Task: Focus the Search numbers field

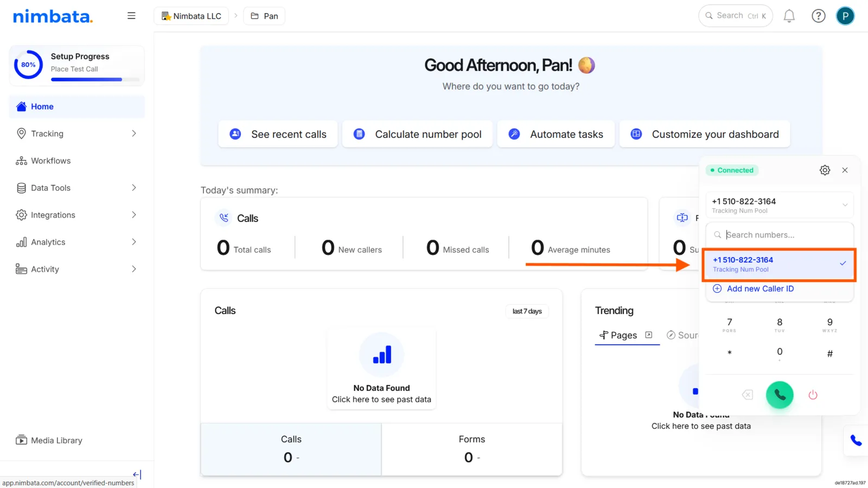Action: (780, 235)
